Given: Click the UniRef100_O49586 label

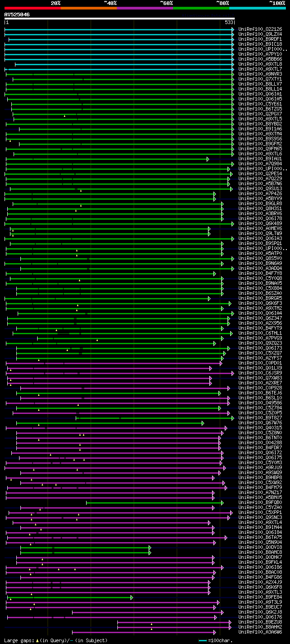Looking at the screenshot, I should pos(260,403).
